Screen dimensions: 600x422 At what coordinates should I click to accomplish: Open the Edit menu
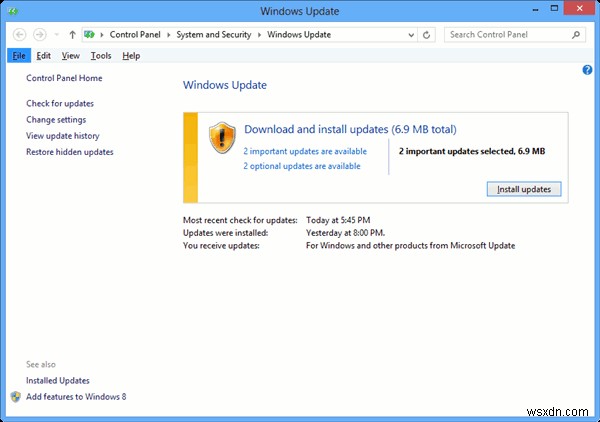click(x=44, y=56)
